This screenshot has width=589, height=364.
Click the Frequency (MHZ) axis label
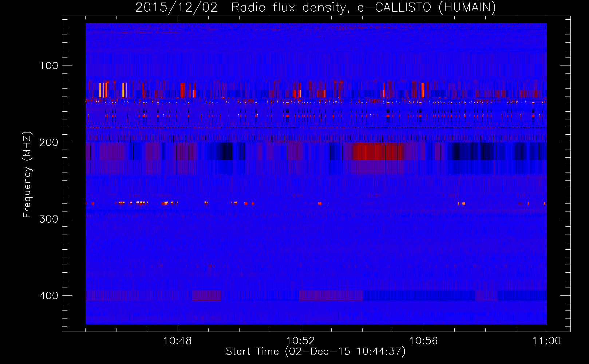pos(27,175)
